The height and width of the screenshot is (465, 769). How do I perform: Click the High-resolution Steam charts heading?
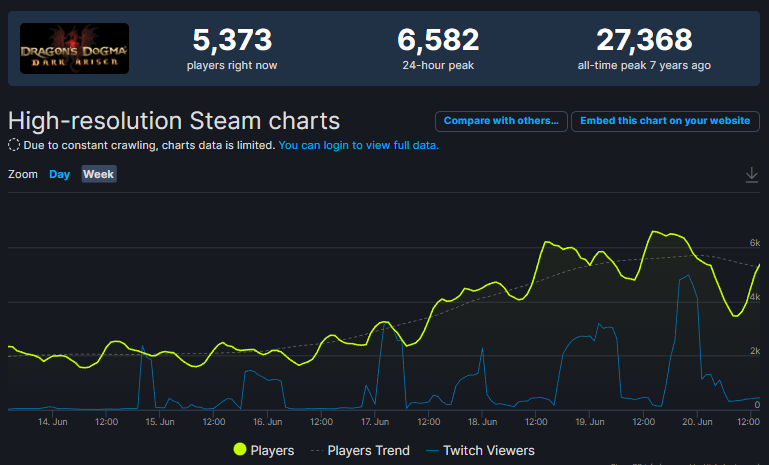(x=174, y=121)
